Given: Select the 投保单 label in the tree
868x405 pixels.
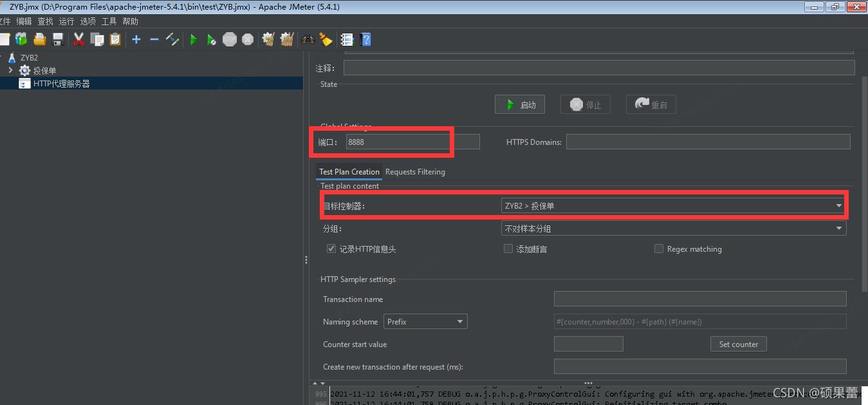Looking at the screenshot, I should [45, 71].
